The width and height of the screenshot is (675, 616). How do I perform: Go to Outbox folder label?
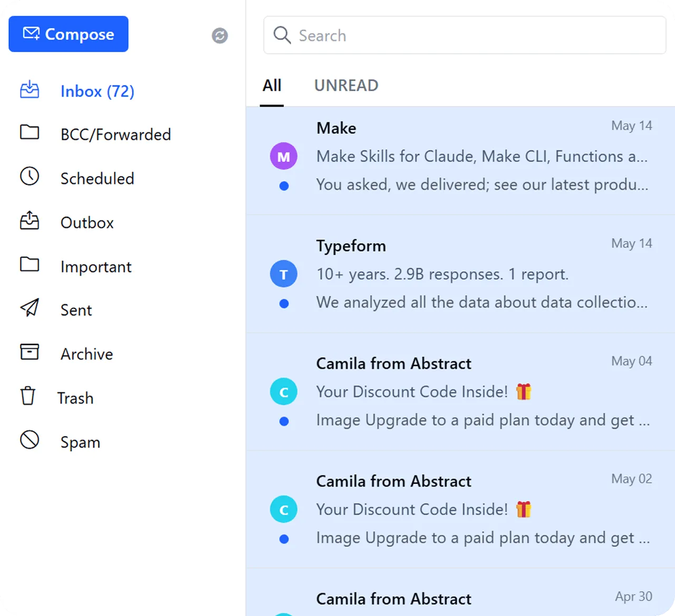coord(88,223)
